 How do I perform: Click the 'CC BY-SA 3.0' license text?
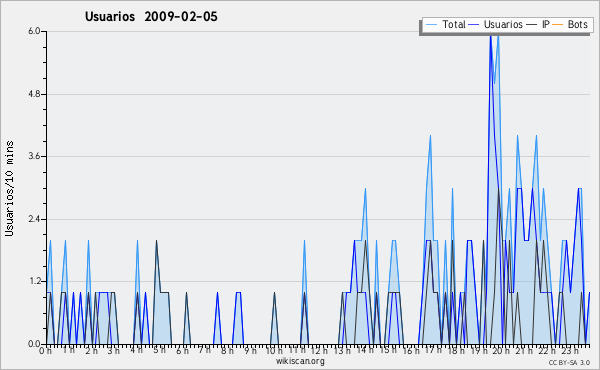tap(569, 363)
